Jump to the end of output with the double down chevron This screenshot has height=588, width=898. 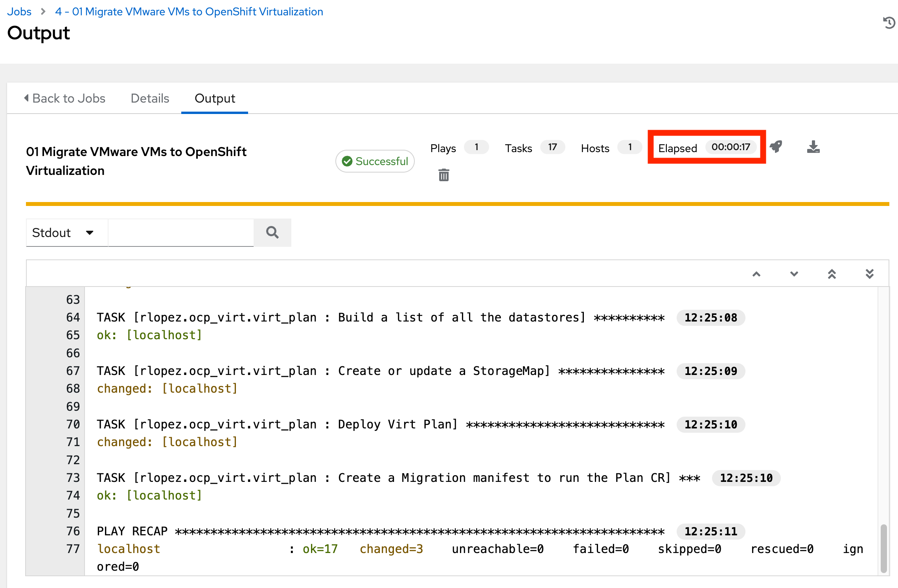(870, 274)
